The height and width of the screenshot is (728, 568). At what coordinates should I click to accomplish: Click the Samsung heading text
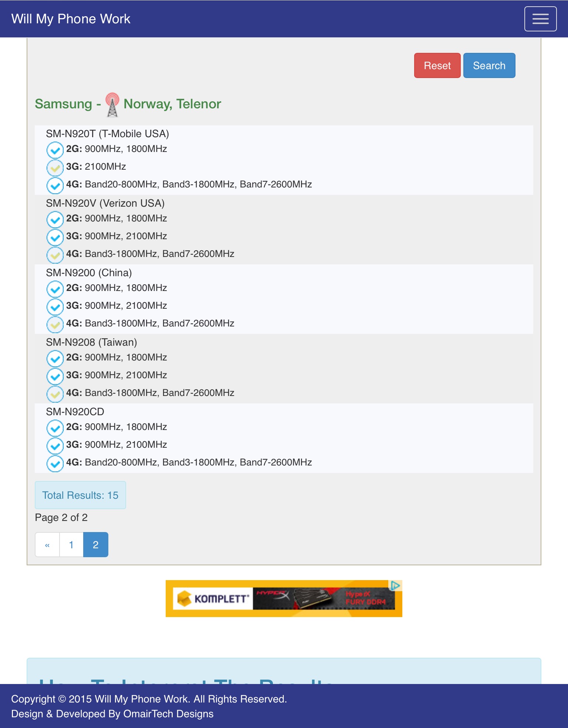tap(63, 104)
